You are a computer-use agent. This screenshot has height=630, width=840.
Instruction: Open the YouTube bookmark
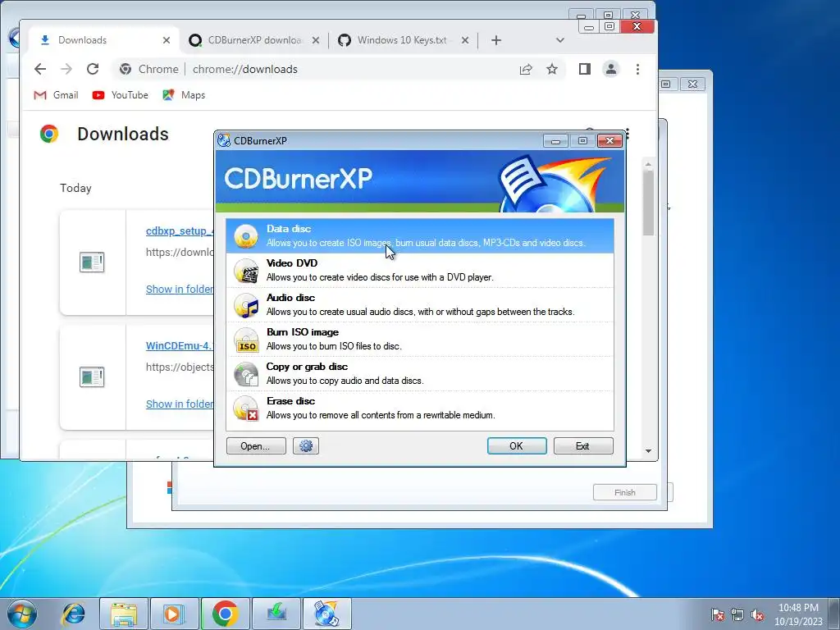tap(120, 95)
